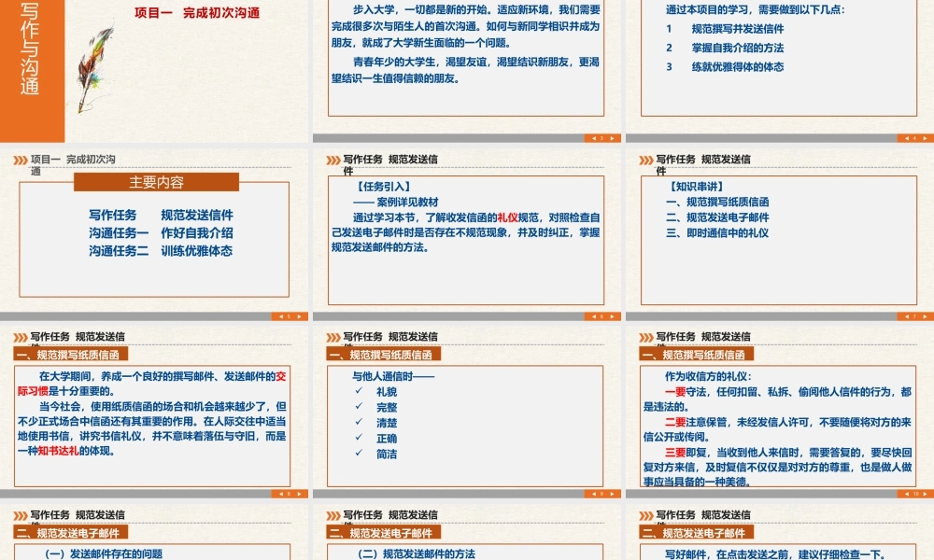Click the (二) 规范发送邮件的方法 heading
The image size is (934, 560).
click(417, 554)
